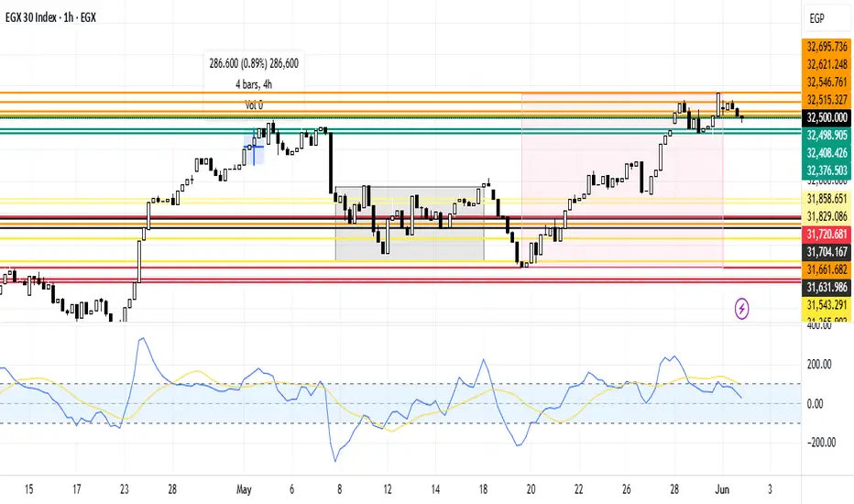Viewport: 854px width, 504px height.
Task: Click date 26 on the time axis
Action: pos(627,489)
